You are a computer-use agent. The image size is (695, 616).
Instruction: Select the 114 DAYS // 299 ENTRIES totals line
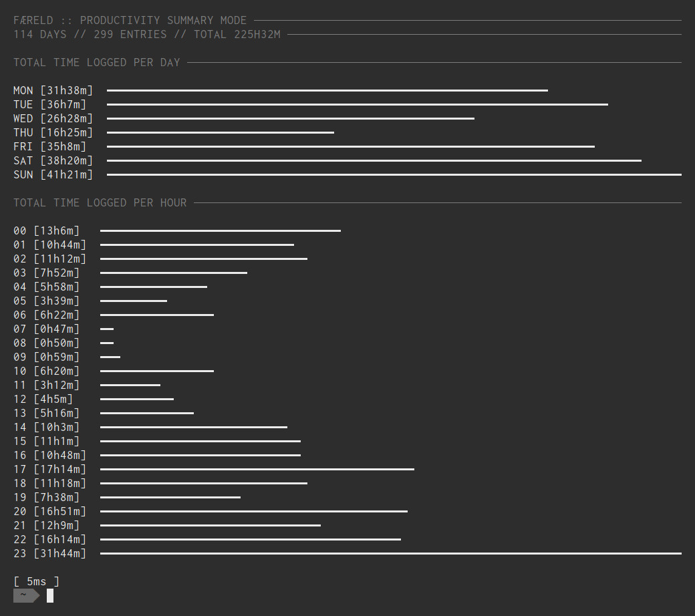[x=147, y=35]
